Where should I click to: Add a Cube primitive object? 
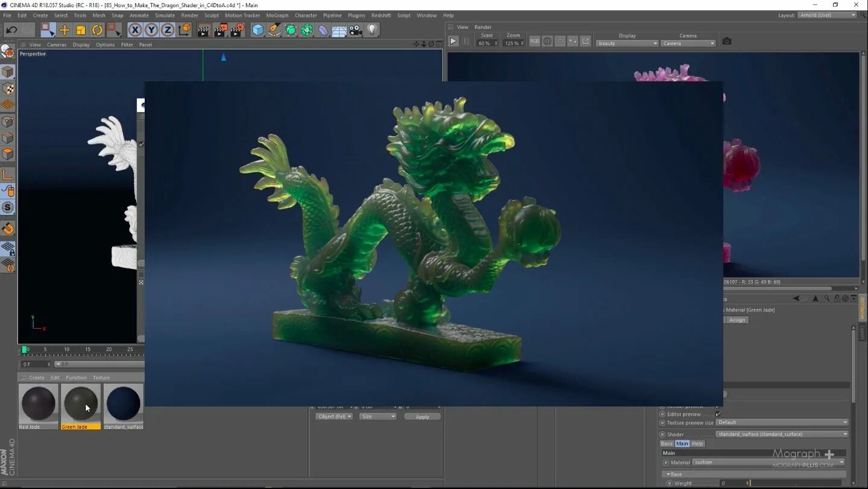258,30
